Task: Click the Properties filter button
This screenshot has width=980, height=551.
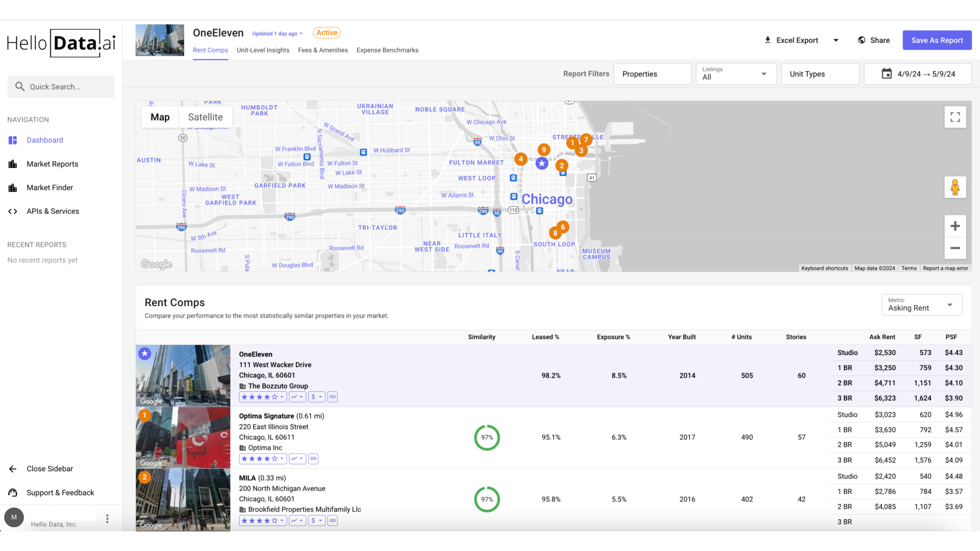Action: (652, 74)
